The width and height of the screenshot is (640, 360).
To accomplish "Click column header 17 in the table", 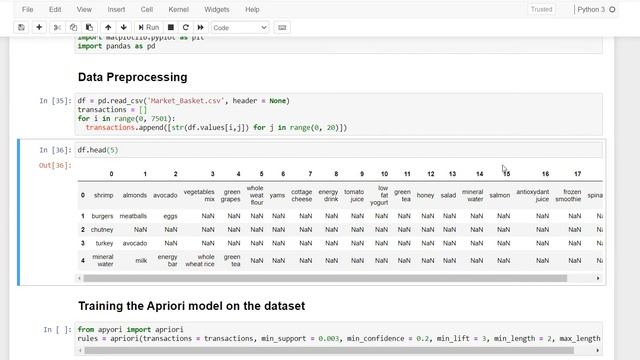I will pos(578,174).
